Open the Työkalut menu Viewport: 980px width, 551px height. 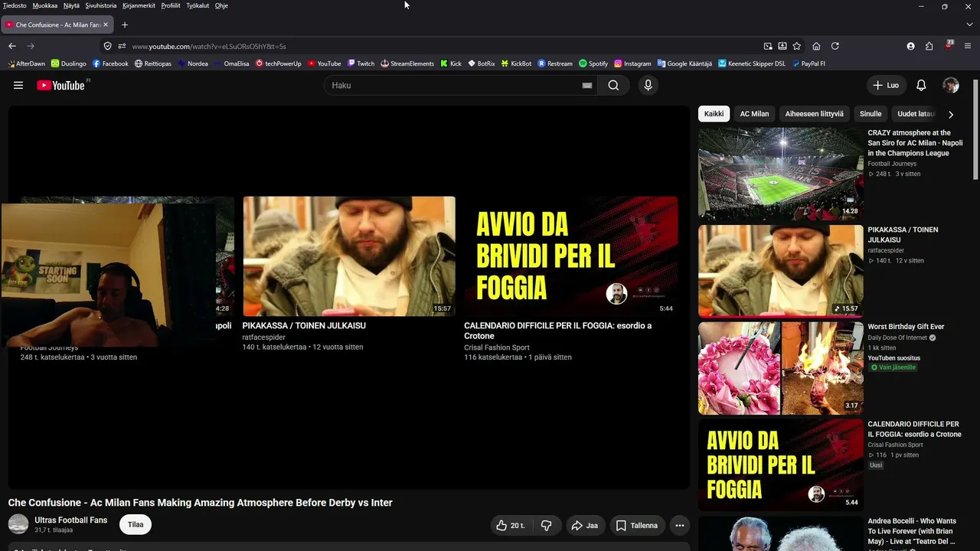pos(198,5)
